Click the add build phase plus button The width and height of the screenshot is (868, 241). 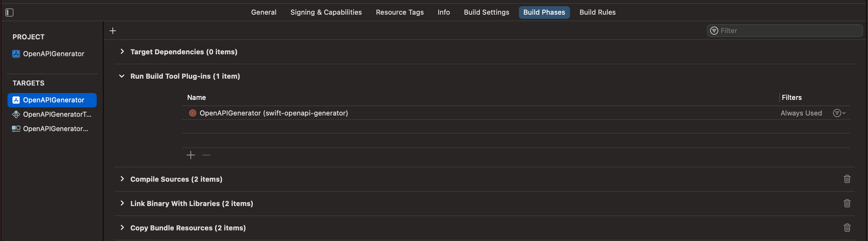113,31
